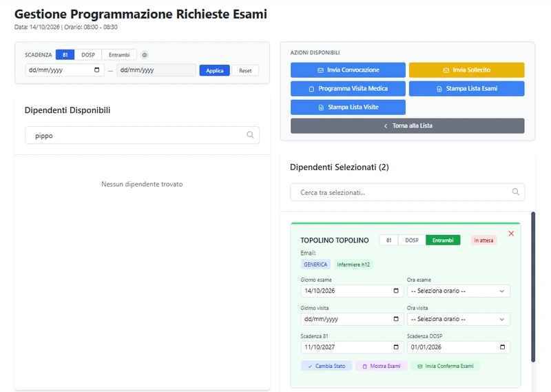Click Cambia Stato on Topolino card

point(326,366)
